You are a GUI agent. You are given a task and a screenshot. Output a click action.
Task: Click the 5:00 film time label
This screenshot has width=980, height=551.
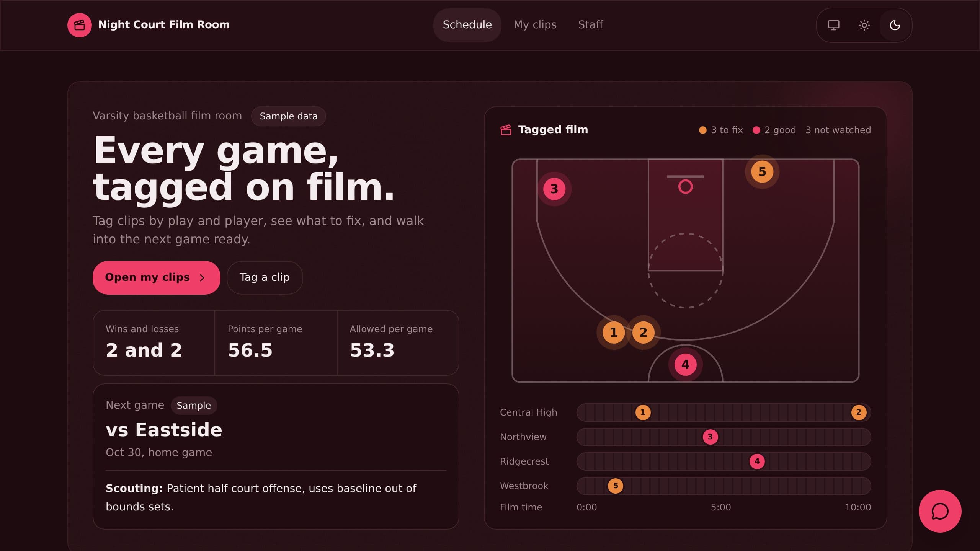[x=720, y=507]
